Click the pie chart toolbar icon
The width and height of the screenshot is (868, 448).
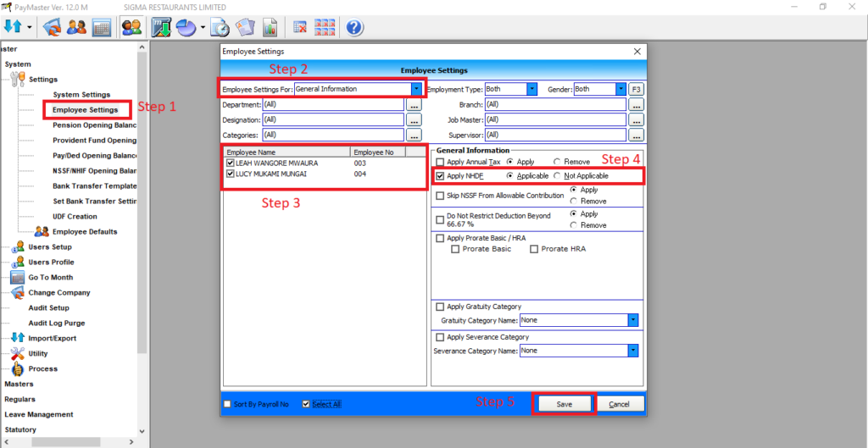click(x=186, y=27)
